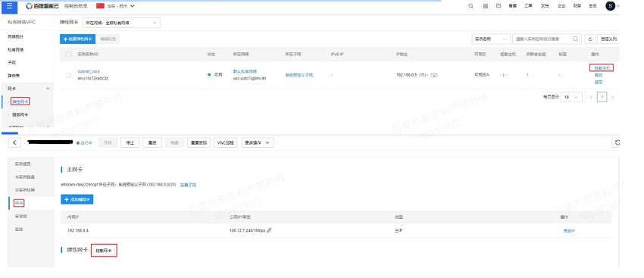Click 挂载主机 in the subnet_card row

[602, 67]
